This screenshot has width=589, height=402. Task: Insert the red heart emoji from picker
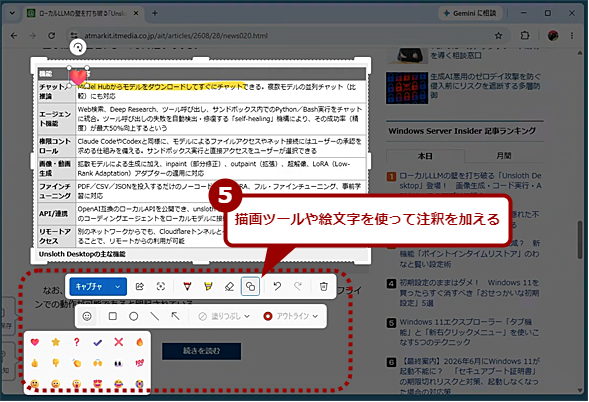(35, 342)
